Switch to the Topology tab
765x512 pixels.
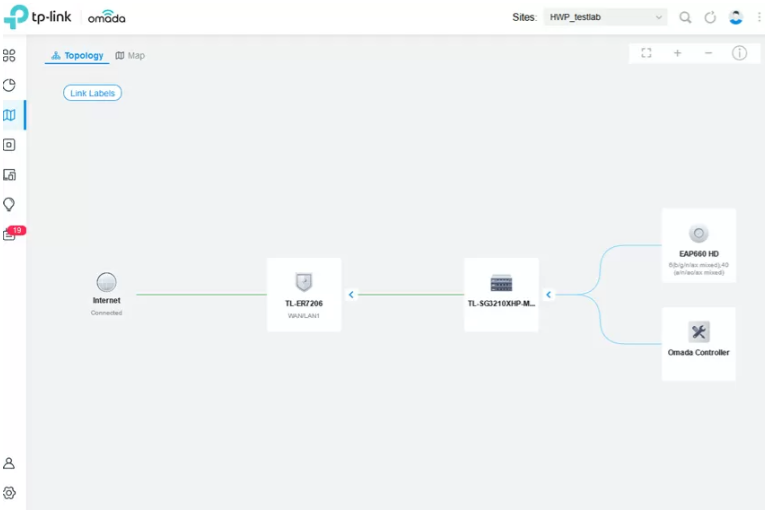[x=77, y=56]
